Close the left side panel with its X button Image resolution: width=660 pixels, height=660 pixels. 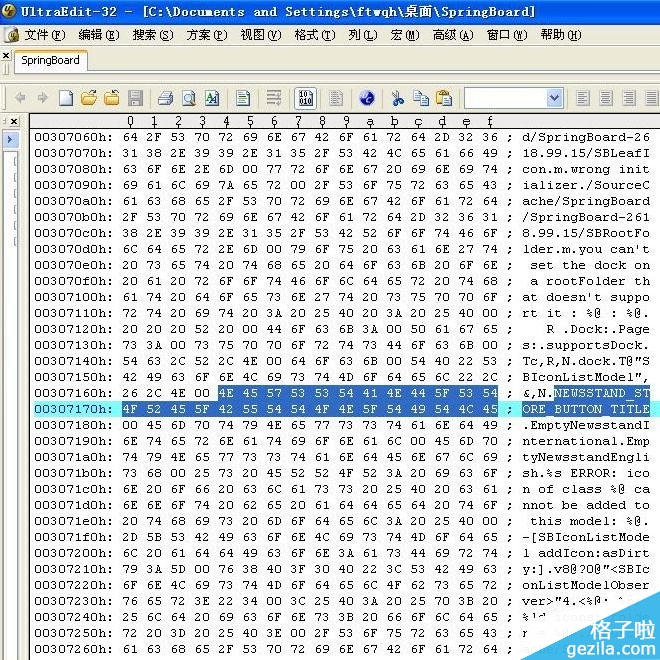point(14,122)
